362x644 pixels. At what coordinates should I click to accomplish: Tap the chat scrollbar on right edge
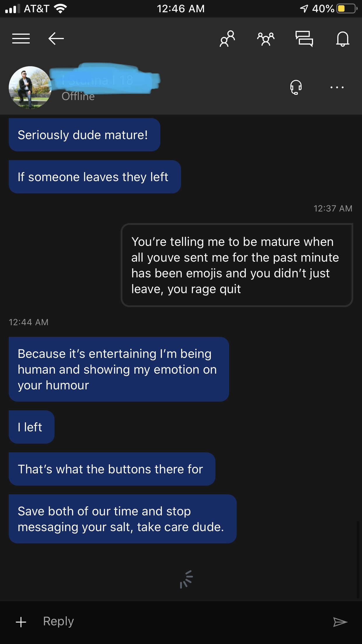[x=358, y=559]
